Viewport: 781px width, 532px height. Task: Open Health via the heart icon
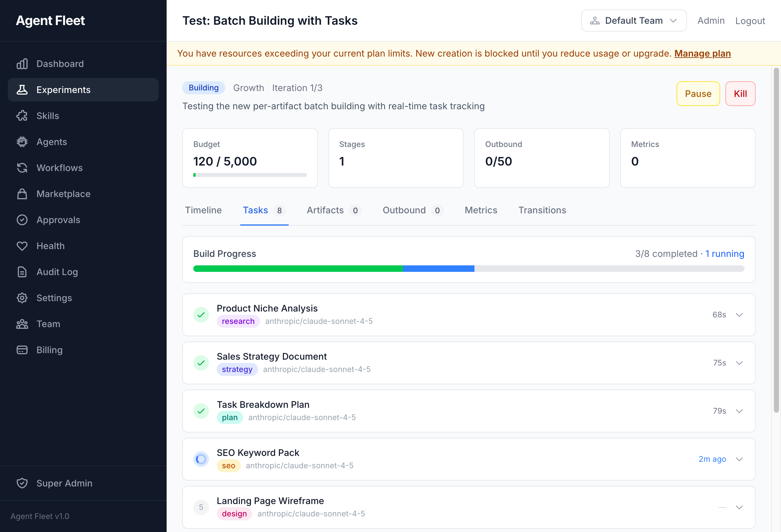[x=22, y=246]
